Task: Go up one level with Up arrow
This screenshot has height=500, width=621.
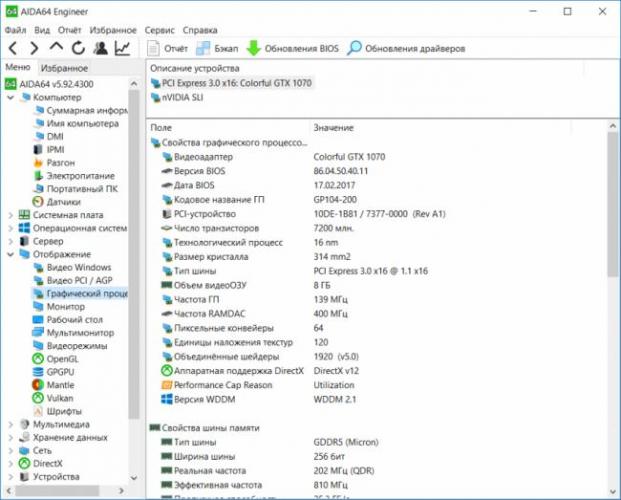Action: tap(56, 47)
